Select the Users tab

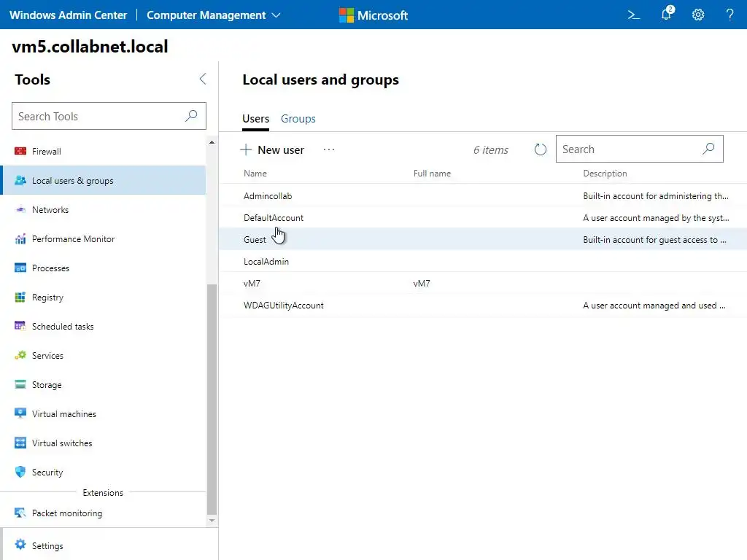pyautogui.click(x=255, y=119)
